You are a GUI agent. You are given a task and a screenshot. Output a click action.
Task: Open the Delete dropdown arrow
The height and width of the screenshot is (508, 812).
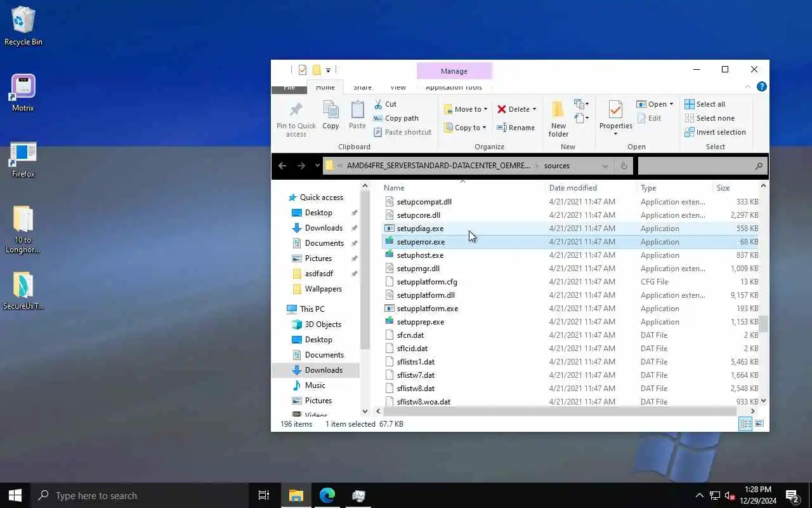(x=534, y=109)
